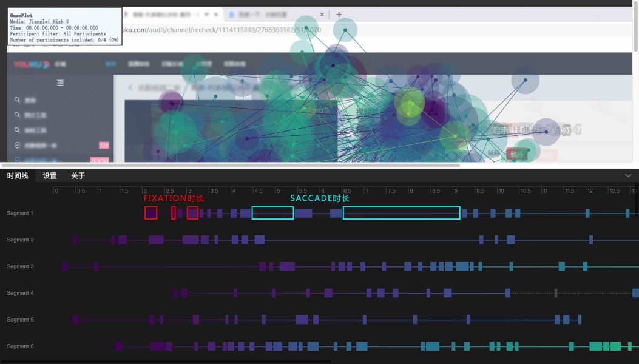Jump to the 10 second ruler mark
Image resolution: width=639 pixels, height=364 pixels.
pyautogui.click(x=501, y=190)
